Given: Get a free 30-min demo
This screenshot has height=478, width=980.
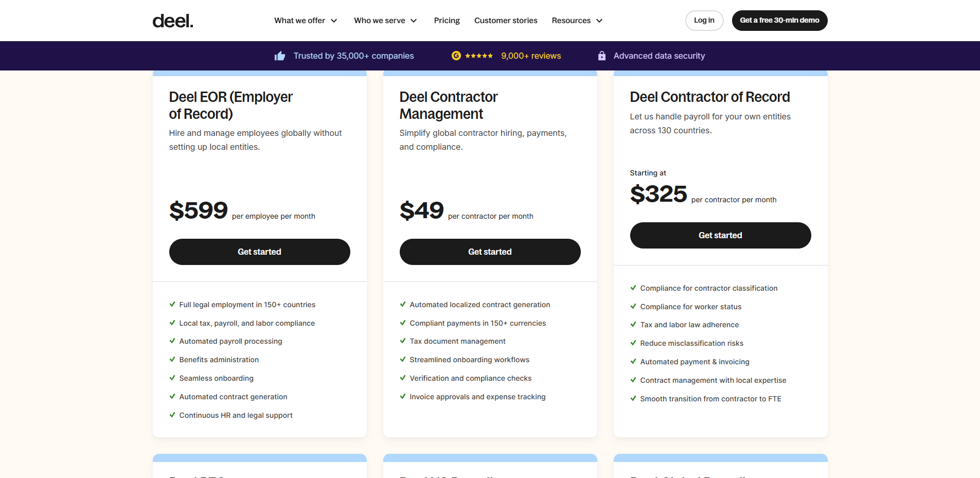Looking at the screenshot, I should point(779,21).
